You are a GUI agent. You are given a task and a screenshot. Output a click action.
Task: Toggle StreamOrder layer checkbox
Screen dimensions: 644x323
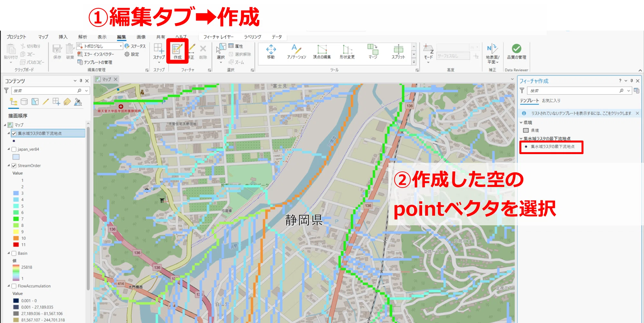14,166
